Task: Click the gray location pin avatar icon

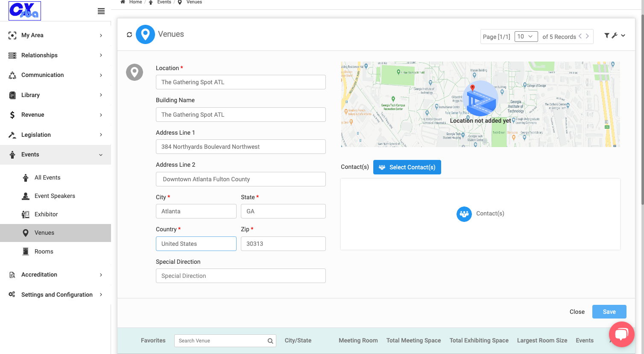Action: click(135, 72)
